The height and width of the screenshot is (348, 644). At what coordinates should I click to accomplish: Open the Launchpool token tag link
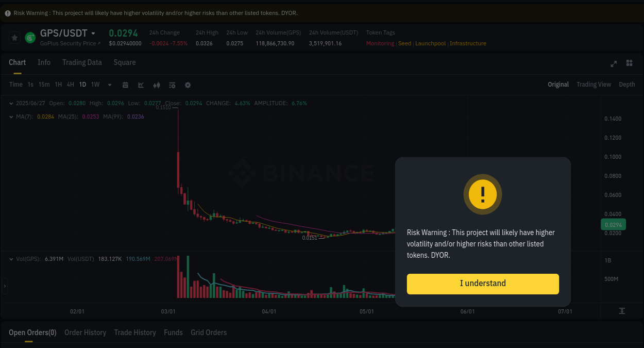click(430, 43)
